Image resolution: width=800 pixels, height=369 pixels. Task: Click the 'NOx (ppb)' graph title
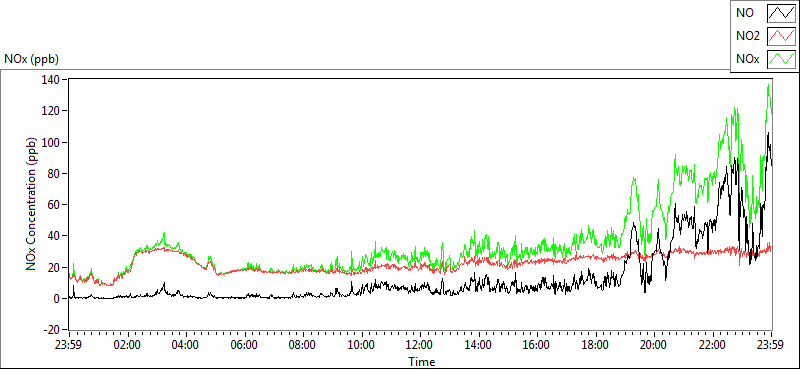[x=31, y=59]
